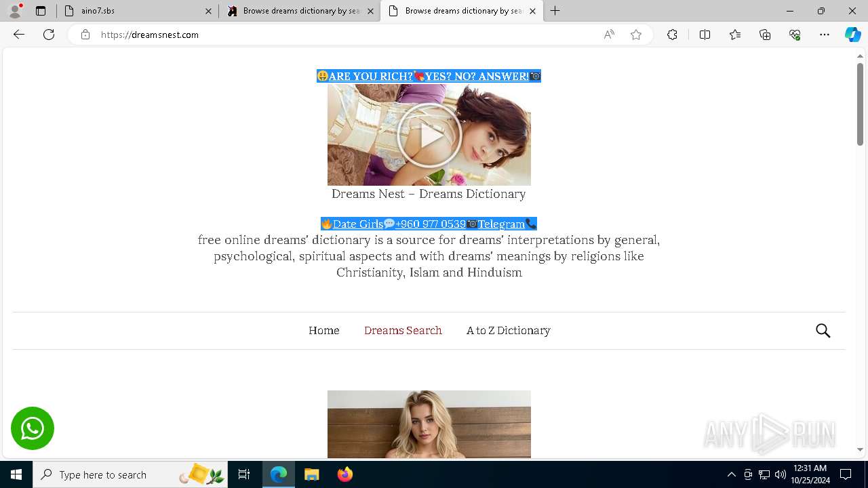Switch to the second Browse dreams dictionary tab

tap(299, 11)
